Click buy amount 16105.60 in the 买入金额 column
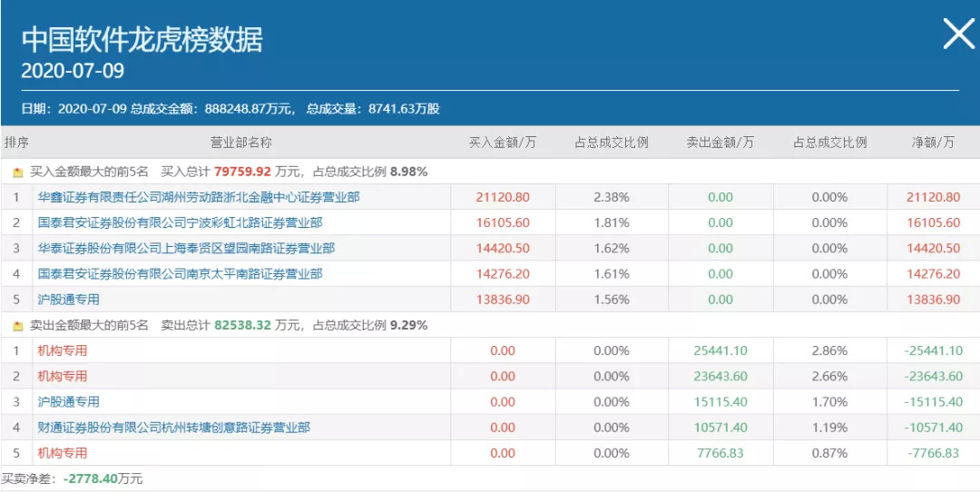This screenshot has width=980, height=493. (503, 222)
